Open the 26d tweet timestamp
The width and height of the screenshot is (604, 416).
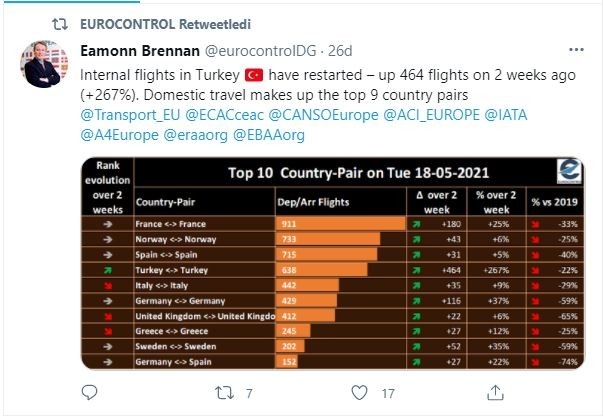[341, 51]
